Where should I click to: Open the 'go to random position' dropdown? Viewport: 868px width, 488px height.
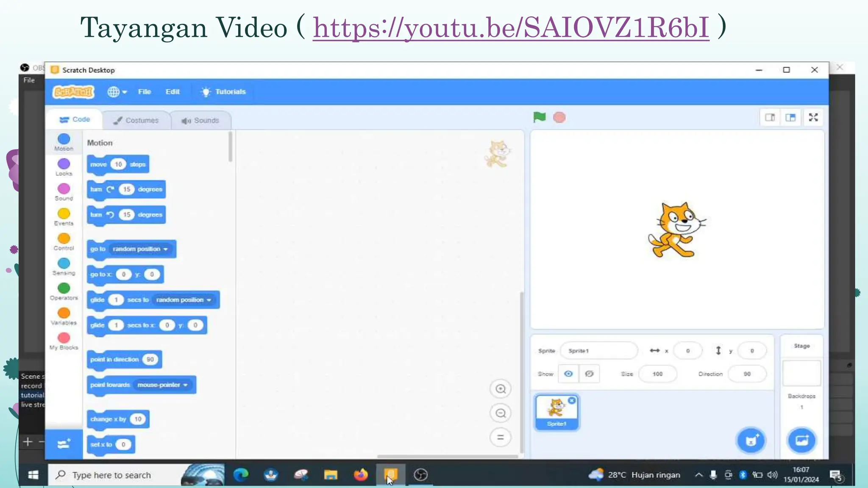tap(166, 249)
